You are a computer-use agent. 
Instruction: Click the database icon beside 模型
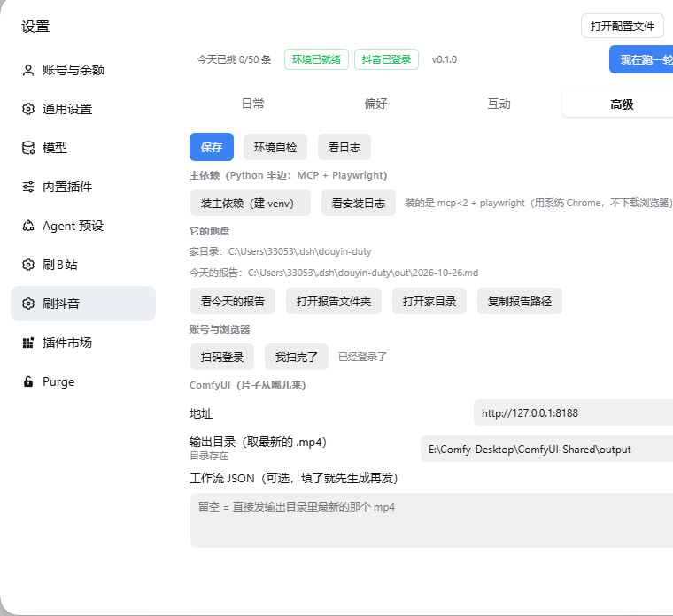(x=28, y=148)
